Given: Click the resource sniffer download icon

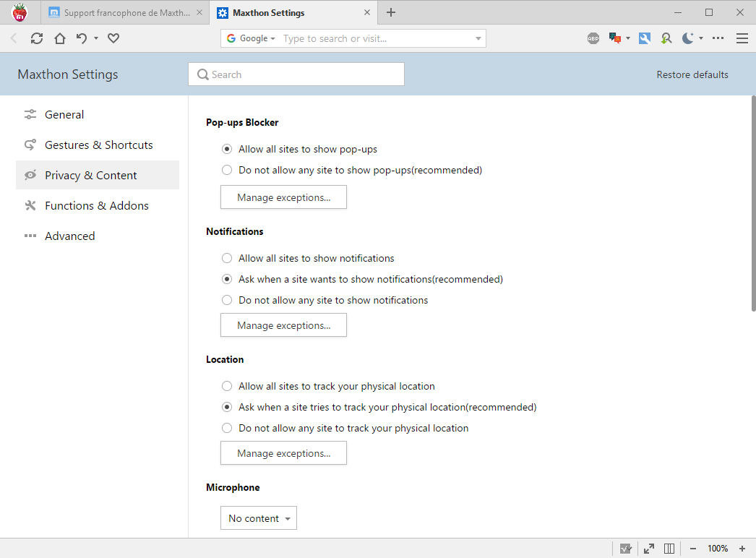Looking at the screenshot, I should 666,38.
